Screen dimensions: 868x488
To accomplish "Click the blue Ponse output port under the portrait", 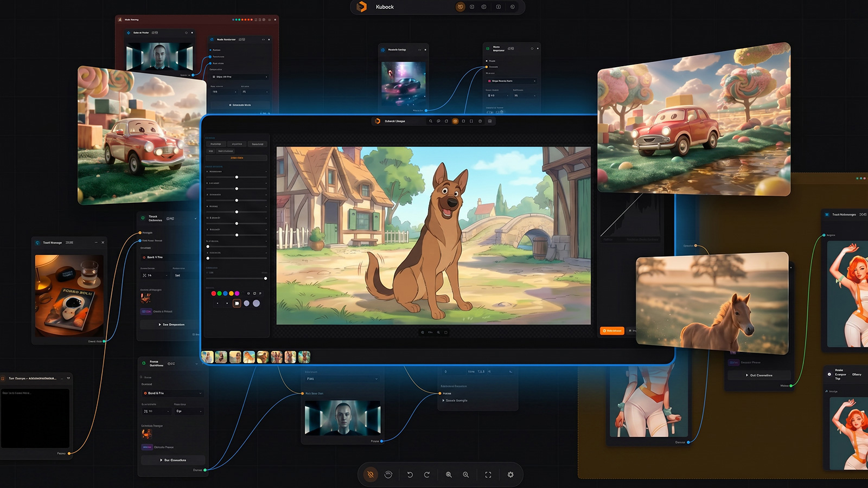I will coord(382,441).
